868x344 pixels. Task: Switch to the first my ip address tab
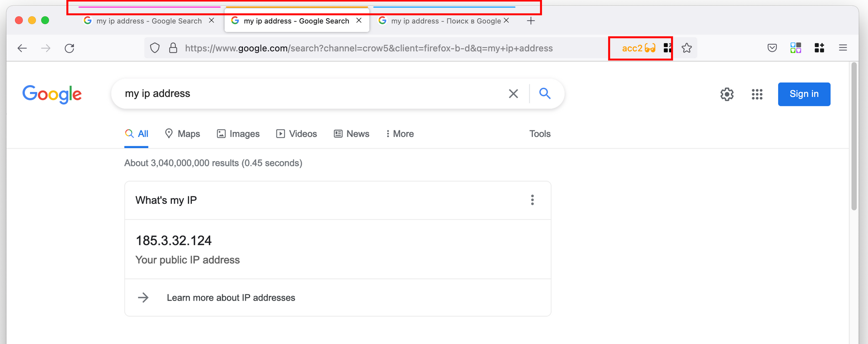tap(149, 21)
